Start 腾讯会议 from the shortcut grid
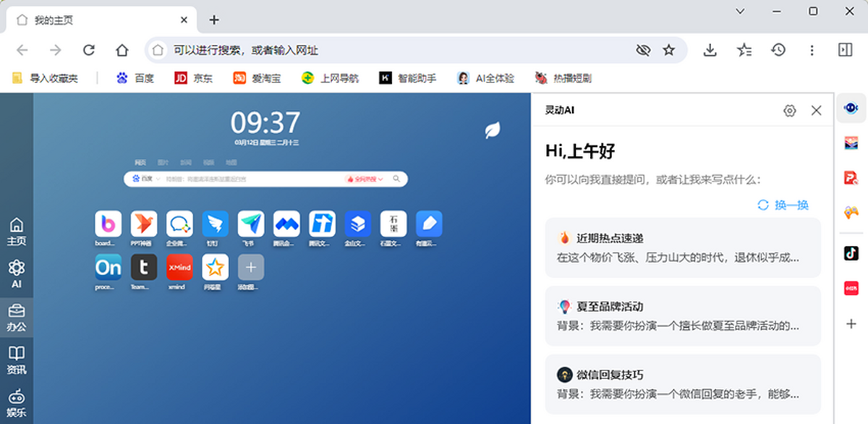Screen dimensions: 868x424 tap(286, 224)
